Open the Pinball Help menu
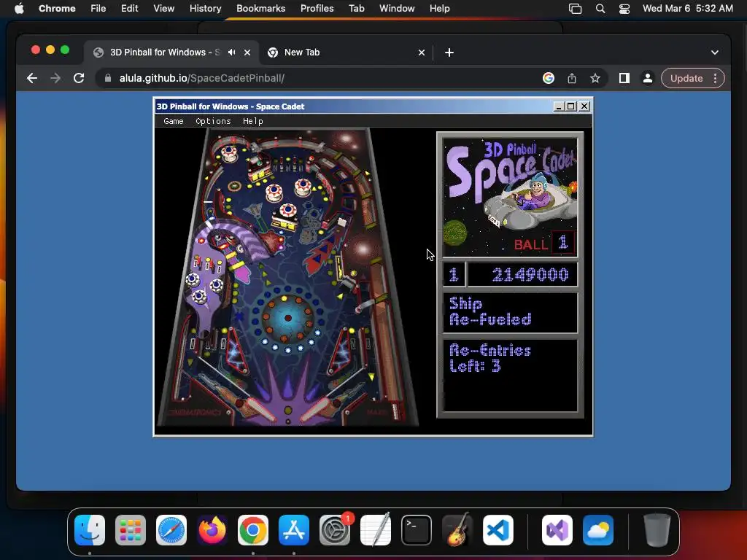Image resolution: width=747 pixels, height=560 pixels. (252, 121)
